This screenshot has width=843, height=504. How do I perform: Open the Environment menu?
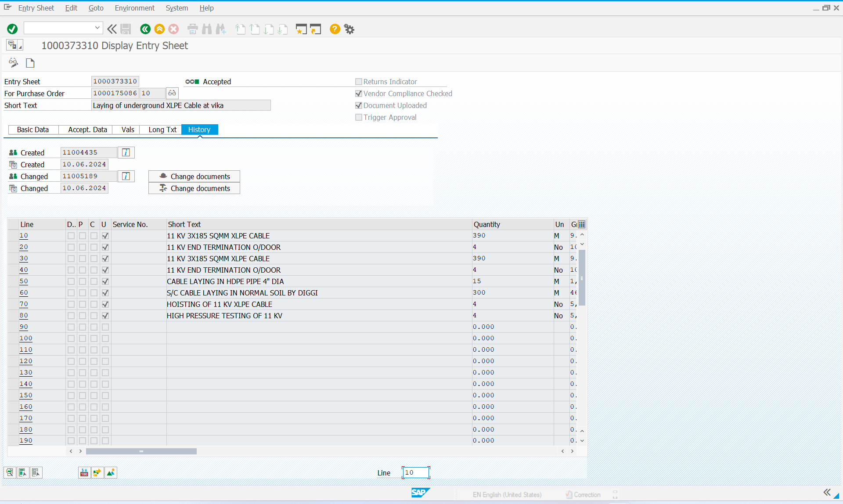[x=134, y=8]
